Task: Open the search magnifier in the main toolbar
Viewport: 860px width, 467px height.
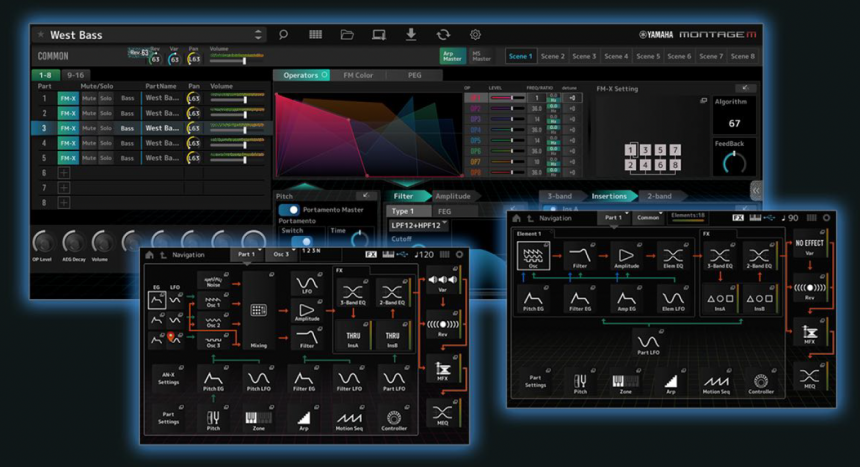Action: tap(283, 35)
